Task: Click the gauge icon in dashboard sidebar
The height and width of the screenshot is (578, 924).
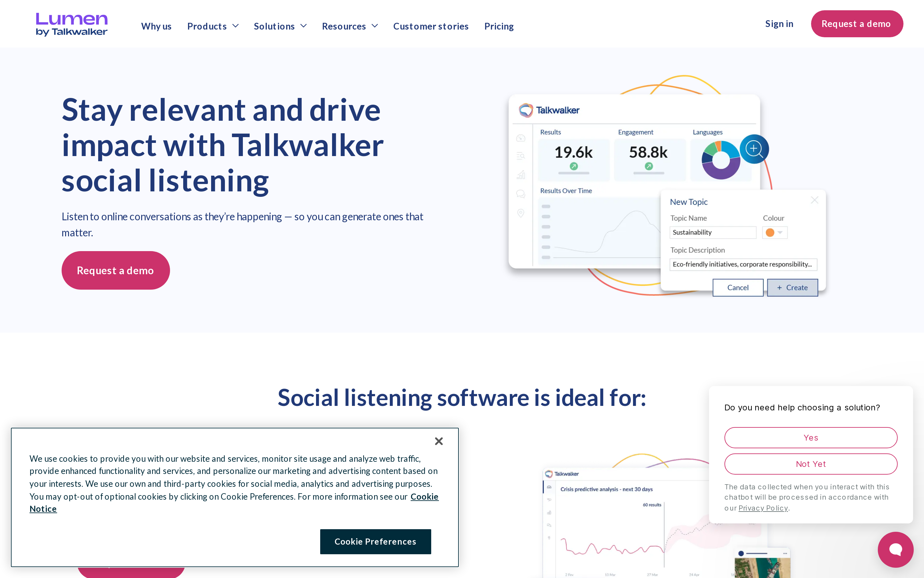Action: [x=520, y=138]
